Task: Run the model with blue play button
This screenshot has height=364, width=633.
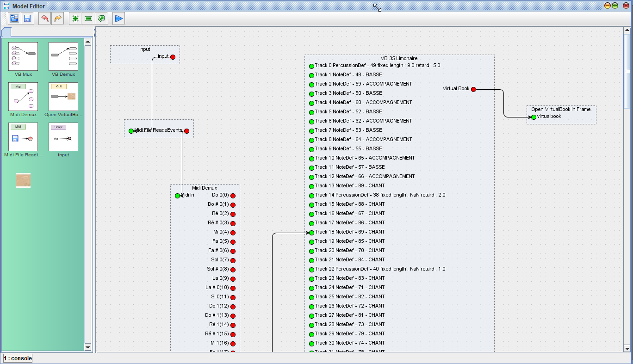Action: 119,19
